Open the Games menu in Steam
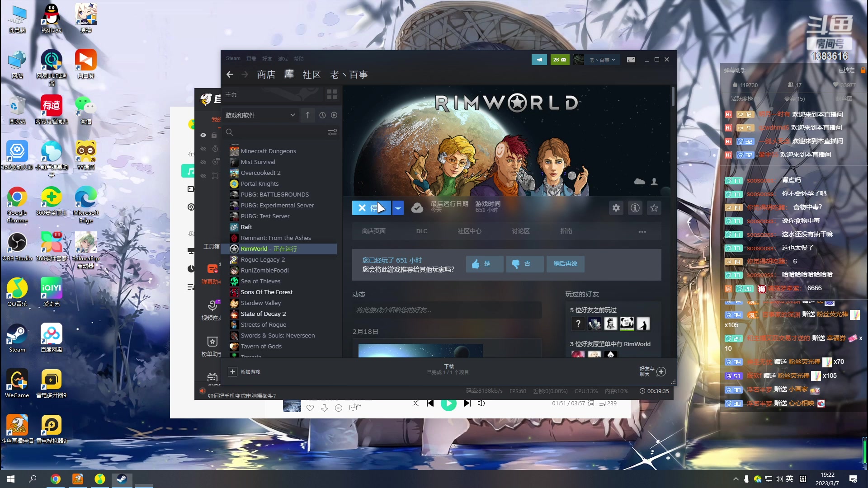Screen dimensions: 868x488 click(x=283, y=59)
